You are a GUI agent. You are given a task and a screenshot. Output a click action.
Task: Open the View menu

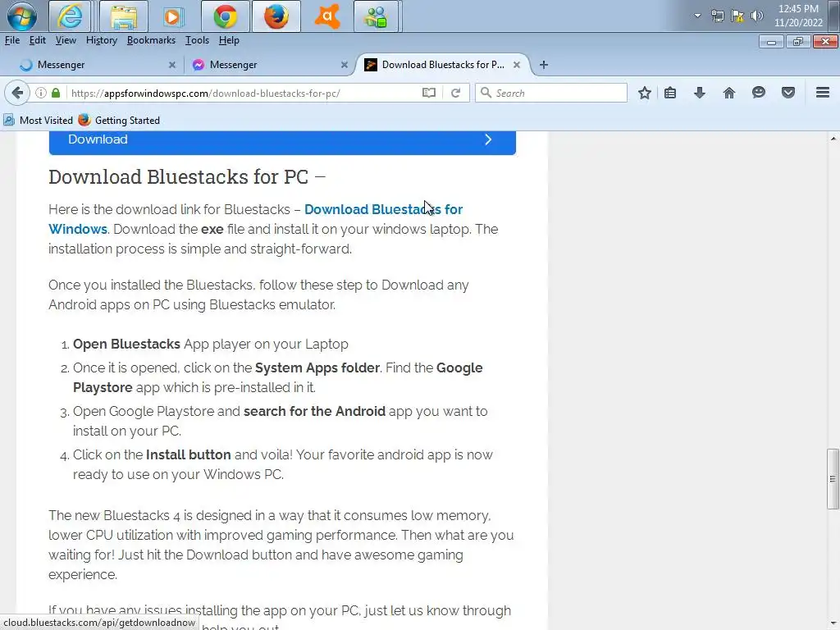pyautogui.click(x=66, y=40)
